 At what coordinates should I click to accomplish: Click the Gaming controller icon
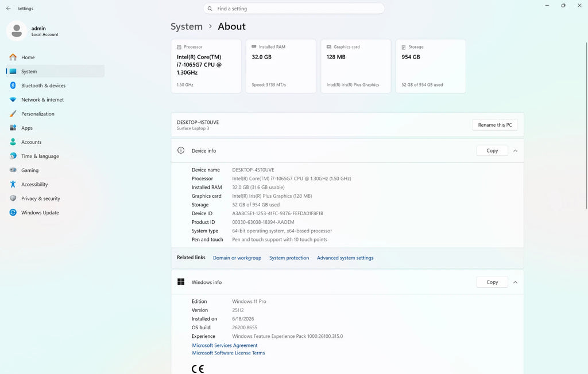pos(13,170)
